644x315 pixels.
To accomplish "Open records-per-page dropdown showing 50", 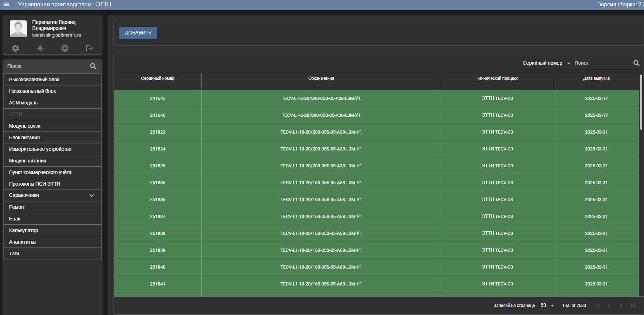I will click(547, 306).
